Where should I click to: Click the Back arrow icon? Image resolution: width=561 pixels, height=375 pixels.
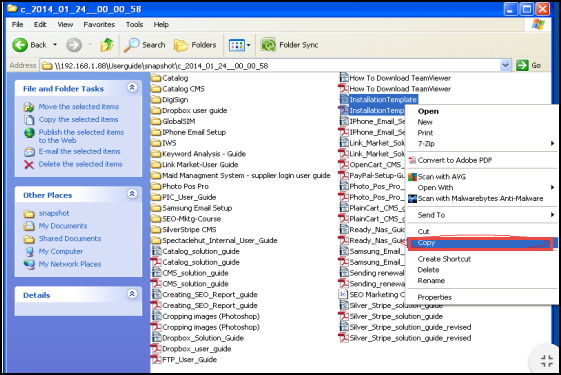point(20,45)
